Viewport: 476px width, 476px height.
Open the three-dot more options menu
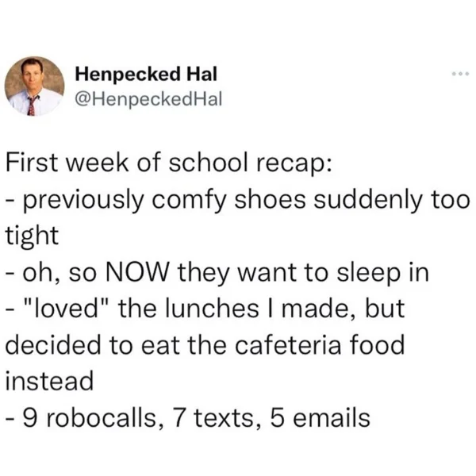[x=460, y=74]
